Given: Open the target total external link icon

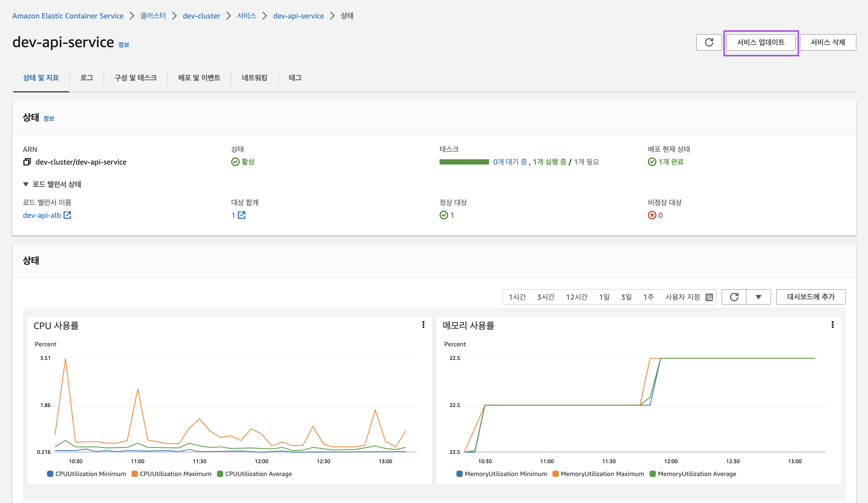Looking at the screenshot, I should [242, 215].
